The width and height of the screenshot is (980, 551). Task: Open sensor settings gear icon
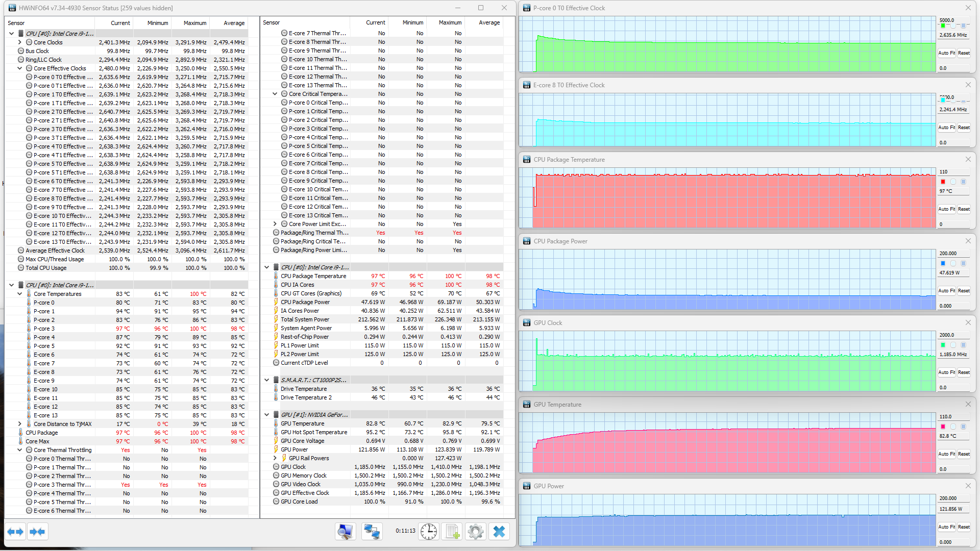coord(475,532)
